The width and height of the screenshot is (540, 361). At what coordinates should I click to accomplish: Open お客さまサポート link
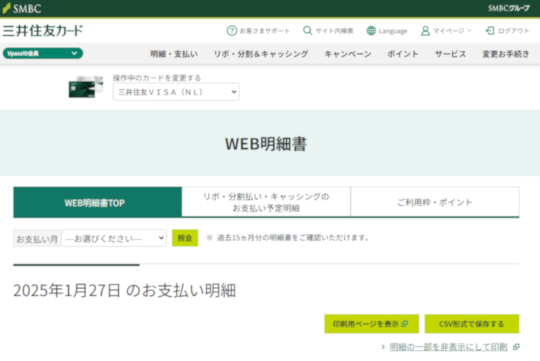264,31
